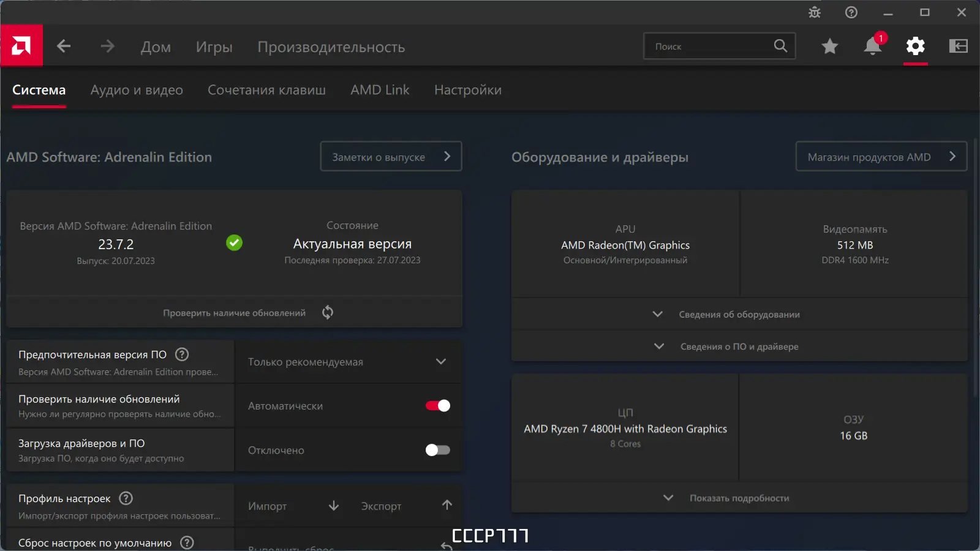Click the help question mark in title bar
Screen dimensions: 980x551
[x=851, y=12]
